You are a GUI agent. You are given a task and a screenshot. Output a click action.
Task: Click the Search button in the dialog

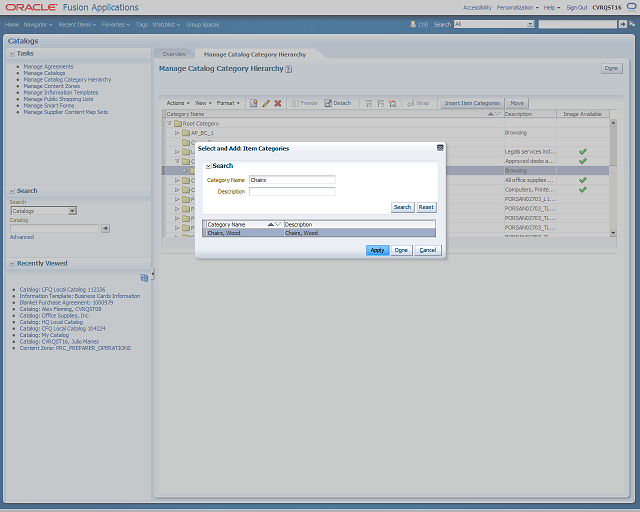(402, 207)
